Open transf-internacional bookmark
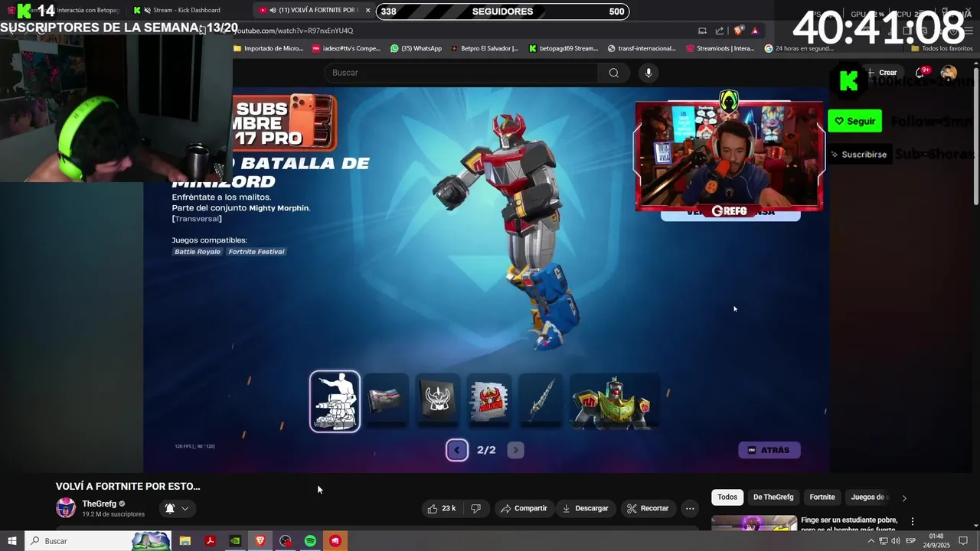980x551 pixels. pyautogui.click(x=642, y=48)
